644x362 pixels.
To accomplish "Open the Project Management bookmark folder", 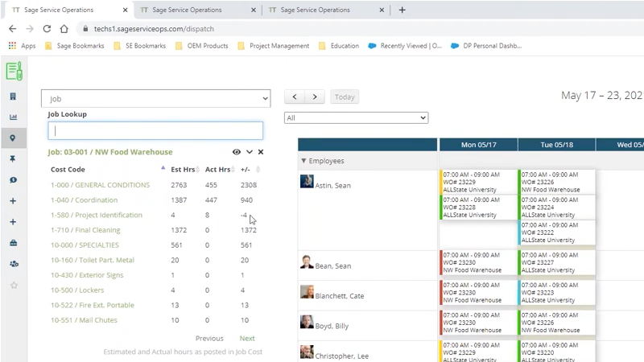I will [x=274, y=46].
